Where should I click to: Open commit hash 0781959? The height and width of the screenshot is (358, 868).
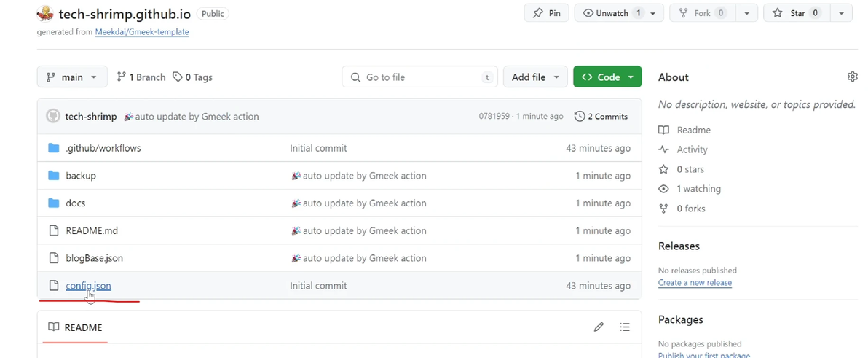tap(494, 117)
